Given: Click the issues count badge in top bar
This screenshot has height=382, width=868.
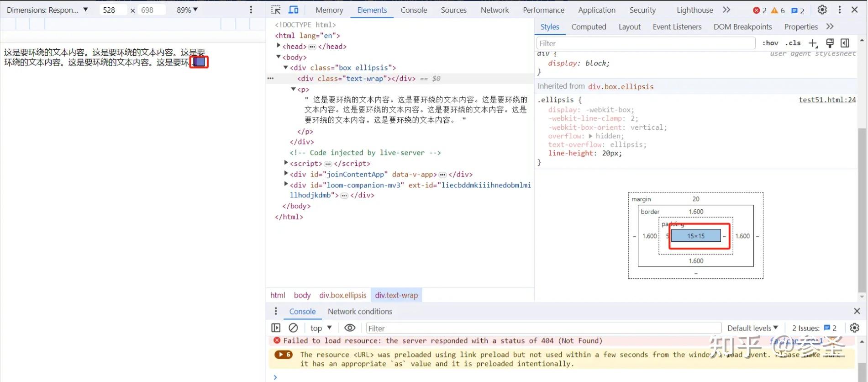Looking at the screenshot, I should tap(797, 10).
